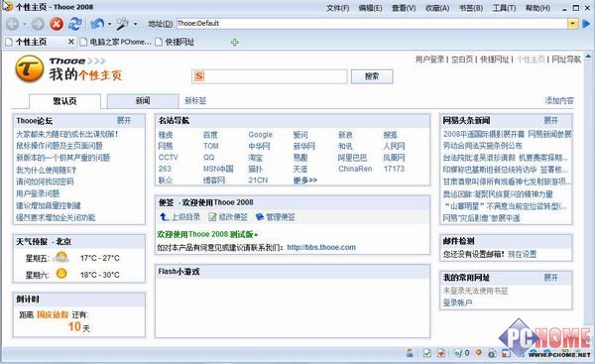The height and width of the screenshot is (364, 595).
Task: Expand the 网易头条新闻 panel via 展开
Action: 550,120
